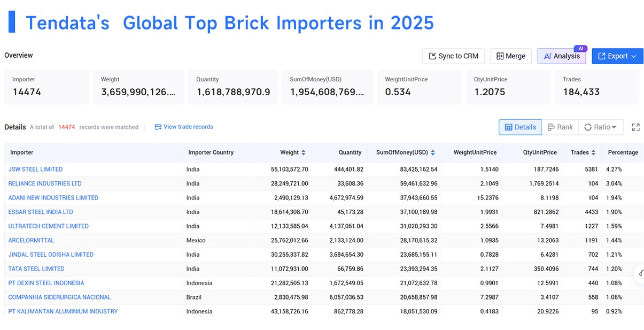Viewport: 644px width, 330px height.
Task: Click the Quantity 1,618,788,970.9 overview card
Action: point(233,87)
